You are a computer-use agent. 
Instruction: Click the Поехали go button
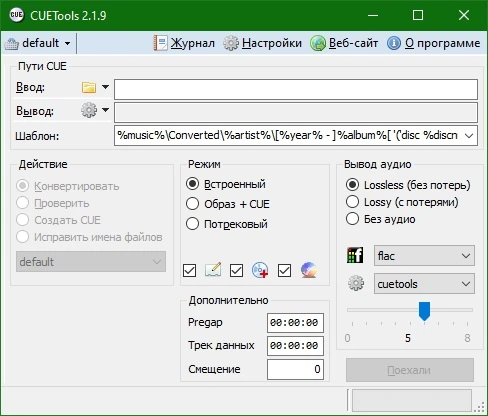410,370
